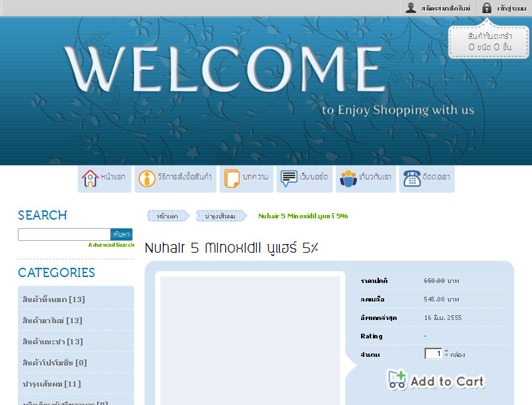
Task: Open the หน้าแรก home menu item
Action: click(104, 179)
